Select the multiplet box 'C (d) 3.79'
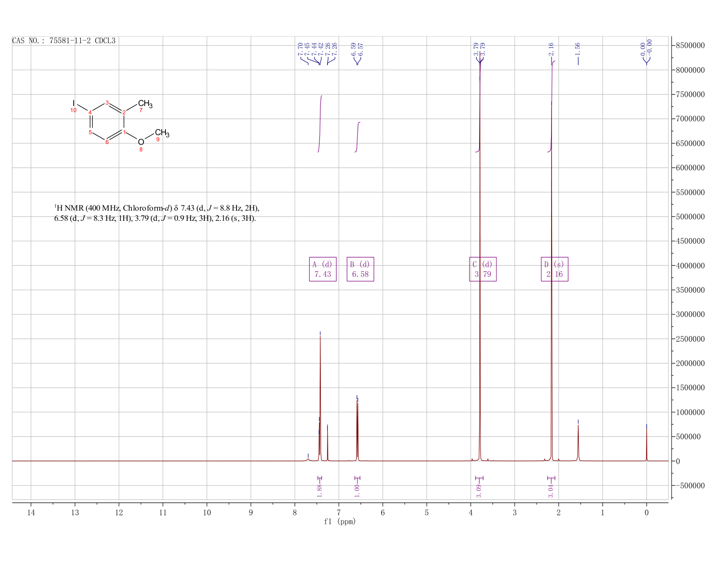The image size is (728, 563). [x=483, y=269]
